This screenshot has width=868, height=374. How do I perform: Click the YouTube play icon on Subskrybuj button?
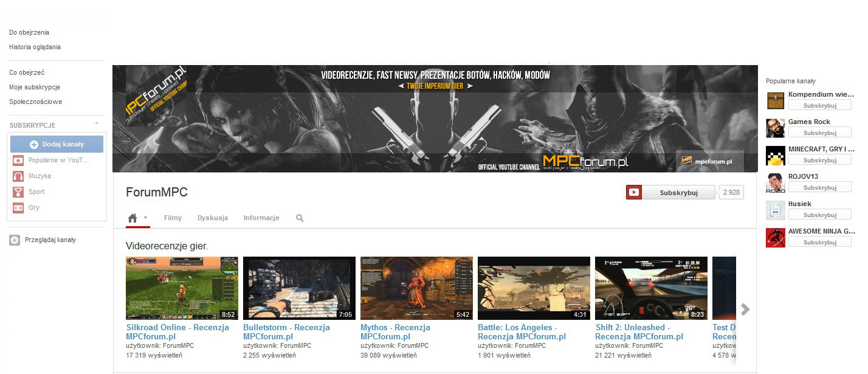coord(634,192)
